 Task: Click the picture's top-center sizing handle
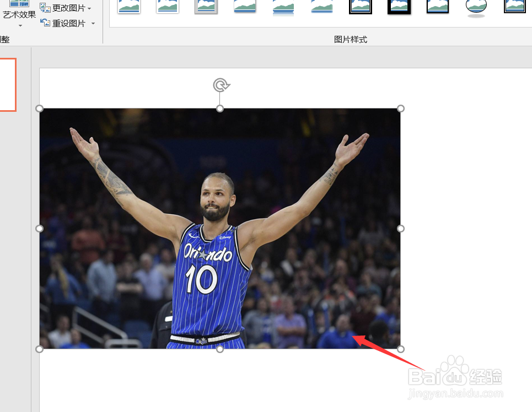(220, 109)
